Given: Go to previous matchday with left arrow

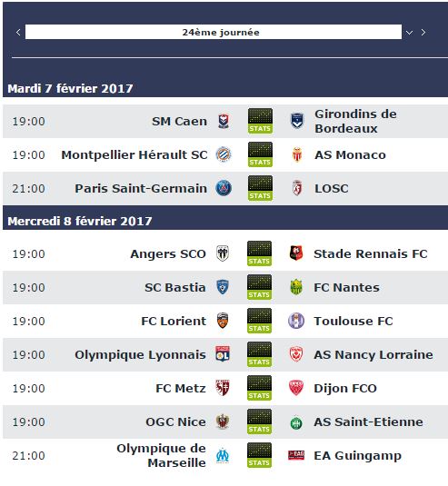Looking at the screenshot, I should pyautogui.click(x=18, y=32).
